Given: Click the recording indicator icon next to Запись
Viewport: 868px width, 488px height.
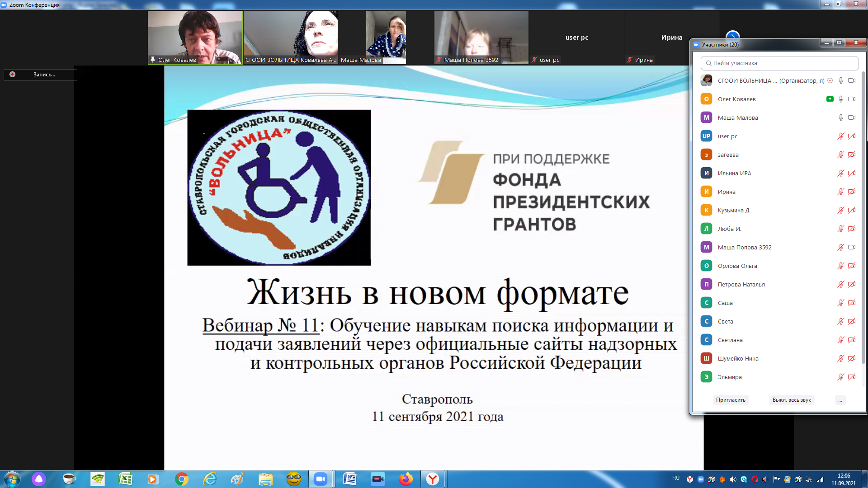Looking at the screenshot, I should [13, 75].
